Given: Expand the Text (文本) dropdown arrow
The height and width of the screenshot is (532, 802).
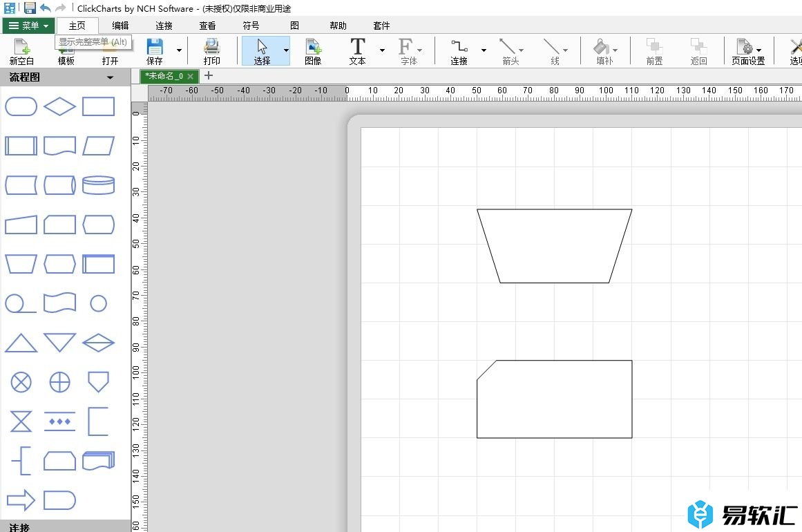Looking at the screenshot, I should 382,50.
